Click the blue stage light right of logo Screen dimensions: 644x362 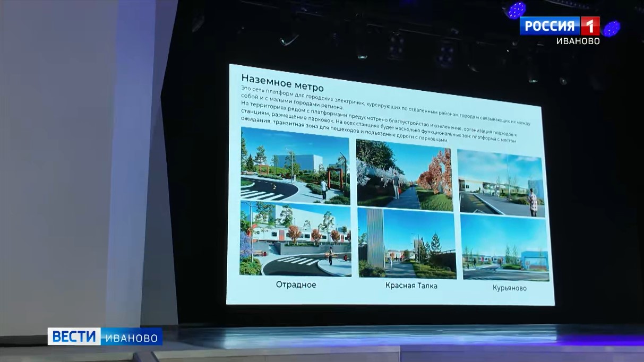(611, 29)
